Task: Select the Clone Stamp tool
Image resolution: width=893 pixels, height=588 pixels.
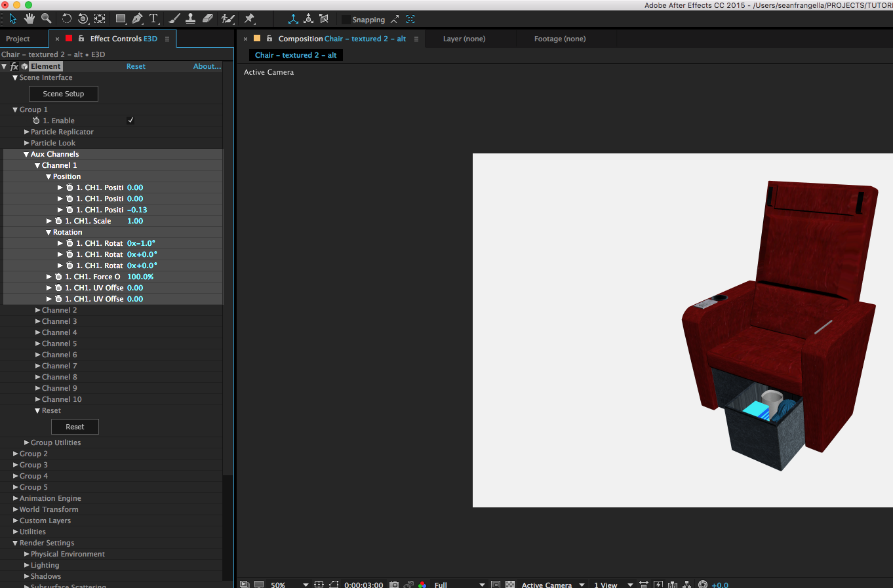Action: point(191,18)
